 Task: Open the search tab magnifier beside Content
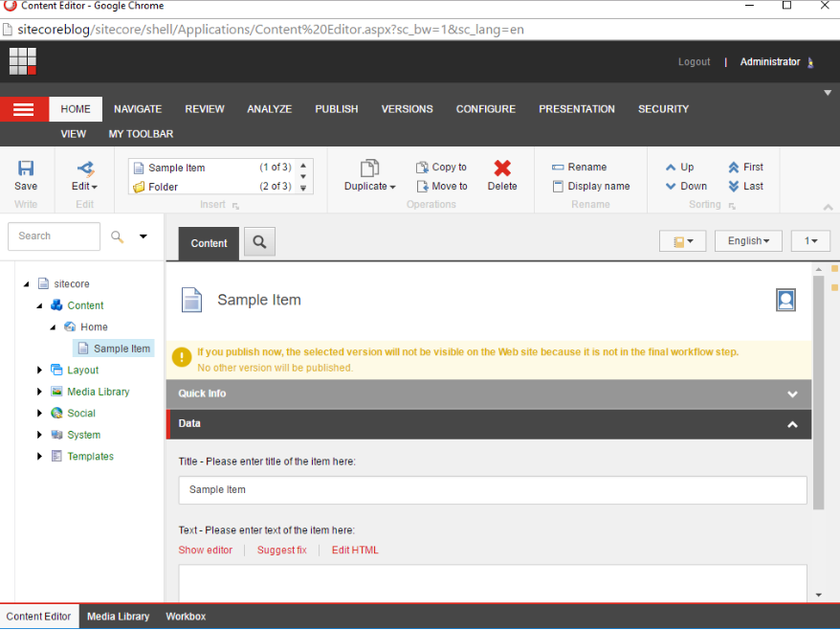[x=260, y=242]
